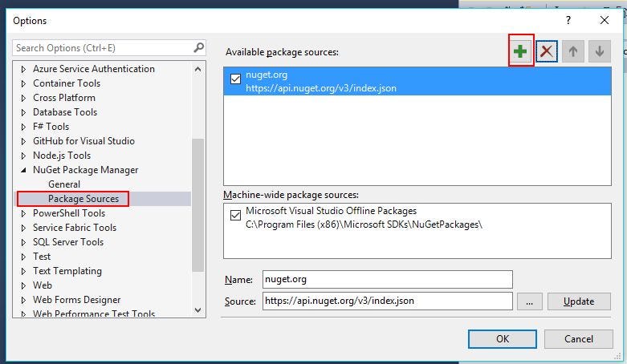
Task: Click the options tree scrollbar thumb
Action: click(x=197, y=205)
